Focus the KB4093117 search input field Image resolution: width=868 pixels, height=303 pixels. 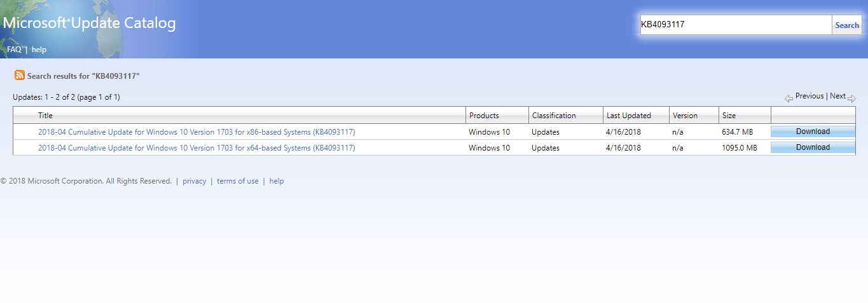point(736,25)
